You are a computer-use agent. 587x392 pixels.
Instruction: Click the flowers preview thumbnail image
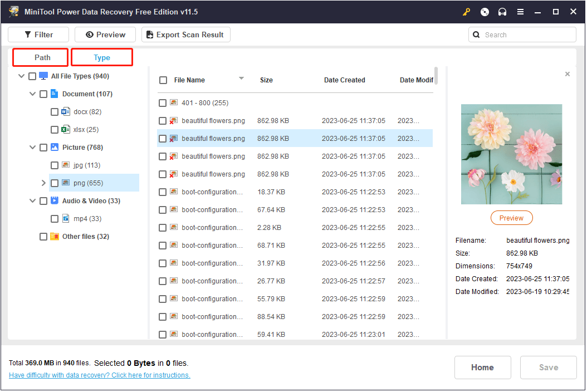click(511, 154)
